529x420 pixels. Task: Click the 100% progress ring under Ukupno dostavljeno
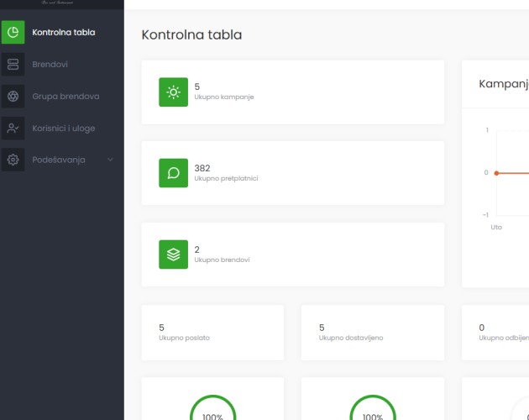(x=373, y=407)
